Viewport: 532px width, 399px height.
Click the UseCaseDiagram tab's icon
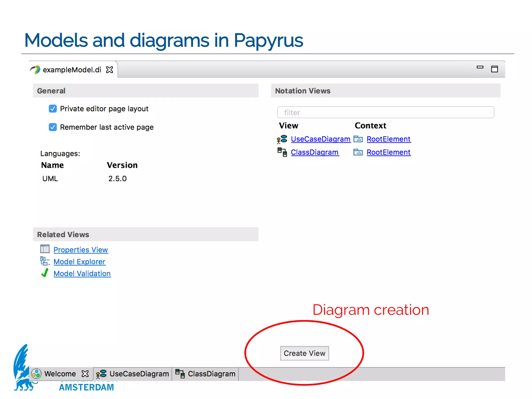pos(101,374)
